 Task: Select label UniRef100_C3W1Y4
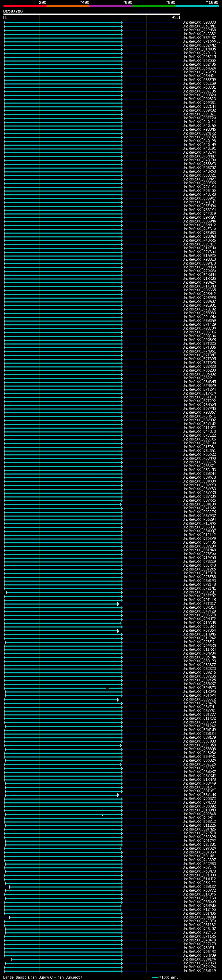coord(199,959)
